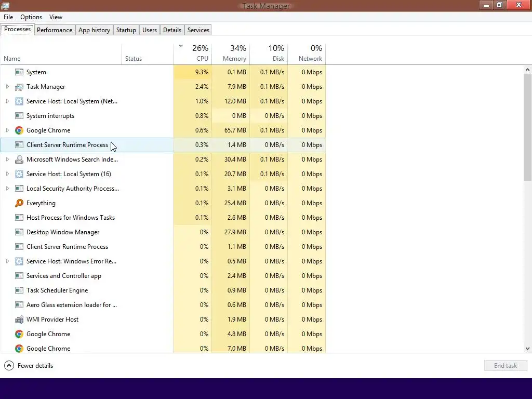Select the 'System interrupts' process name
The width and height of the screenshot is (532, 399).
pyautogui.click(x=50, y=116)
